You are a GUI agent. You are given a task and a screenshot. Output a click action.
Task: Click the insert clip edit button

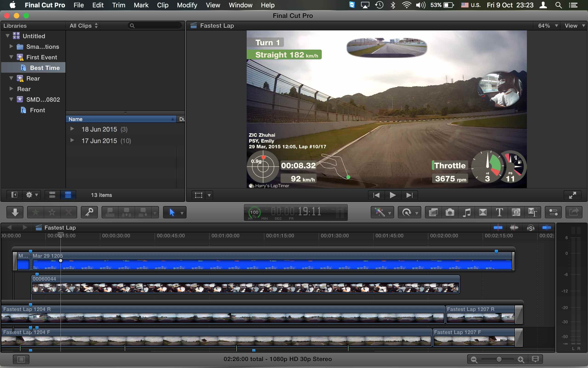(x=127, y=212)
